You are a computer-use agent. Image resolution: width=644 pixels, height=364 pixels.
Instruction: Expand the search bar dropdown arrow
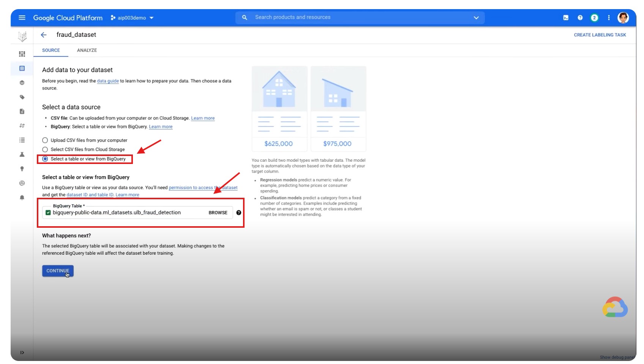(476, 18)
